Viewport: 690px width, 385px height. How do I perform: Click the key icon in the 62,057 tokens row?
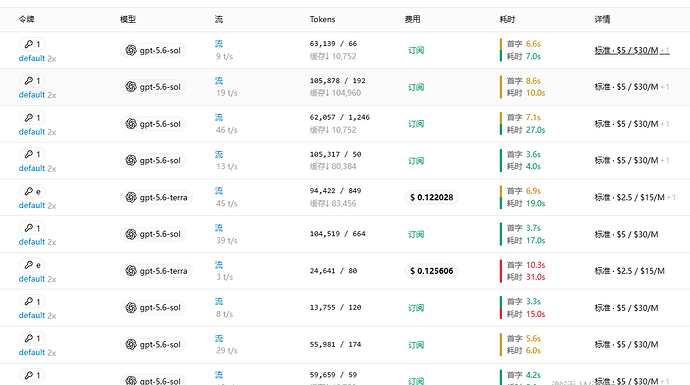click(29, 118)
